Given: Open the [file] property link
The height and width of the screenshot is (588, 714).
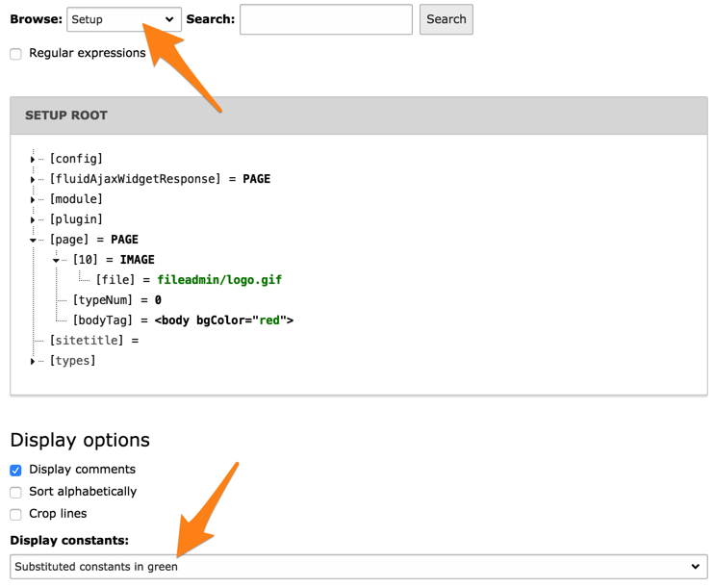Looking at the screenshot, I should click(119, 280).
